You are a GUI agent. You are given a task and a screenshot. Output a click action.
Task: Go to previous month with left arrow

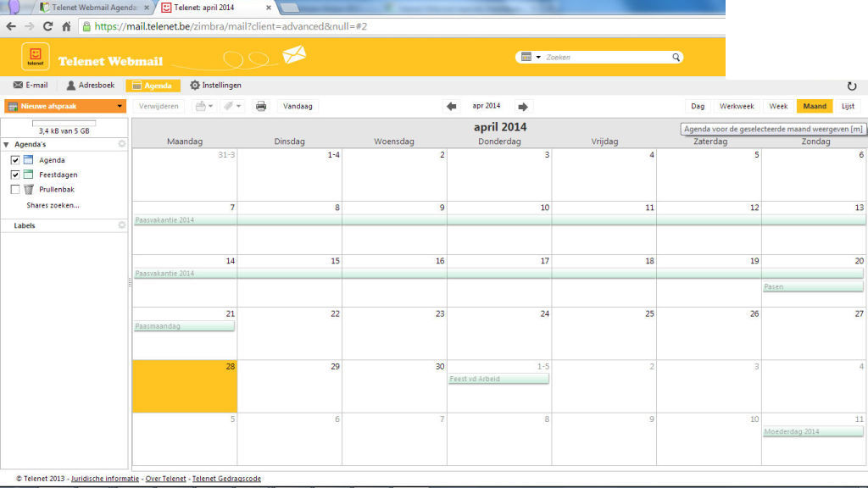pos(452,106)
